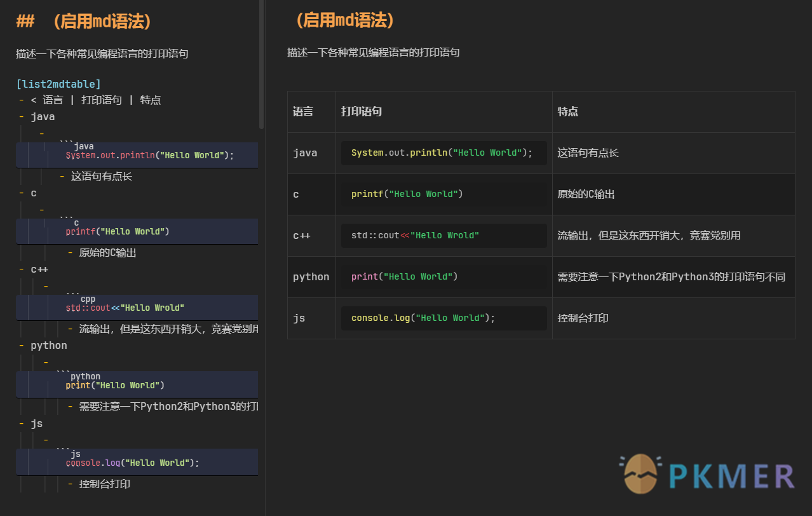Select the 'java' list item in editor

tap(43, 116)
